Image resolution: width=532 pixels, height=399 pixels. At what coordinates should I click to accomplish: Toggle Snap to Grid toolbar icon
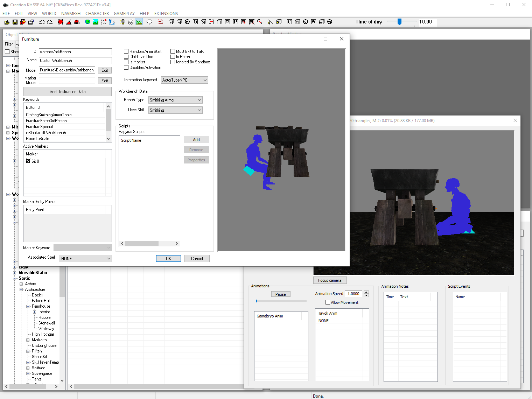point(61,22)
